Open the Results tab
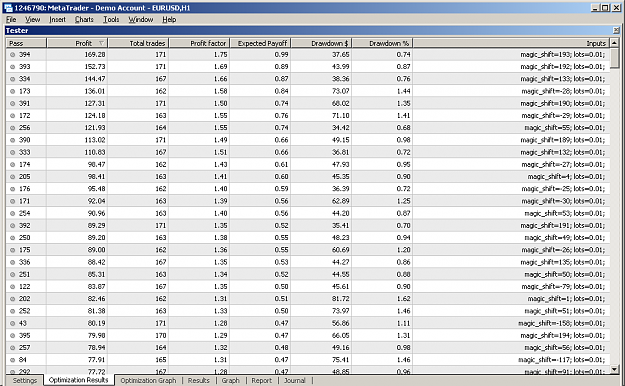The height and width of the screenshot is (386, 625). (199, 380)
